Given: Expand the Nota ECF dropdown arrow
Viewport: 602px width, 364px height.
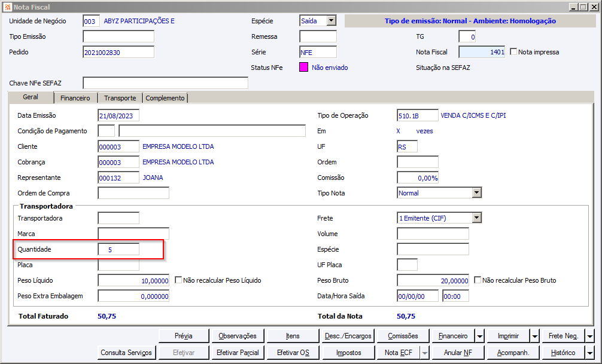Looking at the screenshot, I should [425, 353].
